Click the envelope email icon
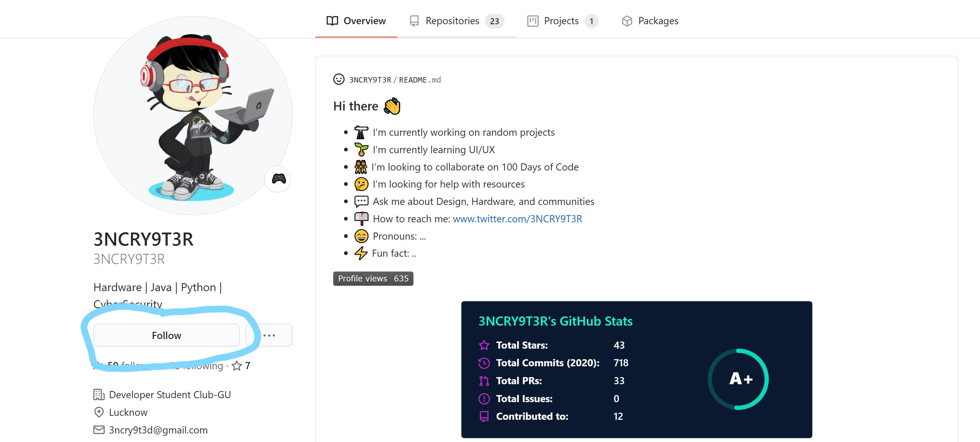 click(x=98, y=429)
